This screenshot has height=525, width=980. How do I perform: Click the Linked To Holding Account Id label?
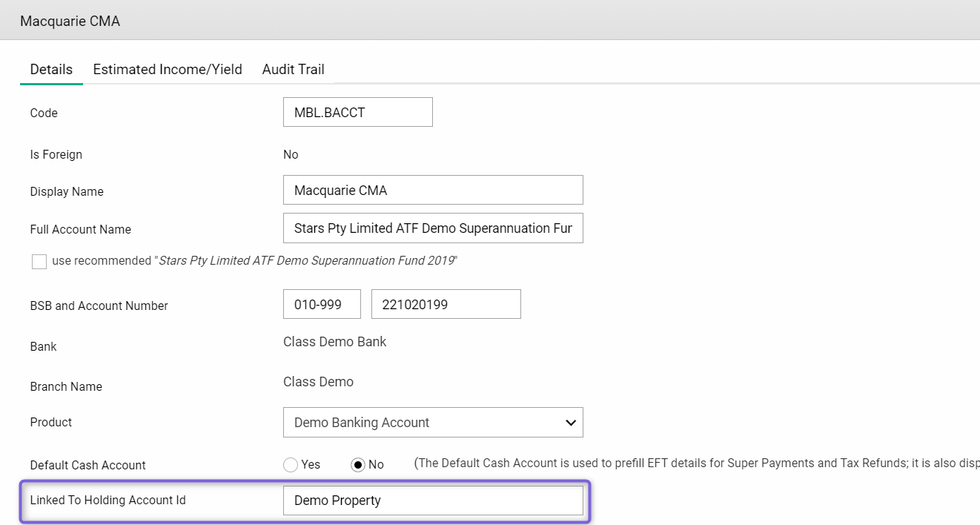tap(107, 500)
